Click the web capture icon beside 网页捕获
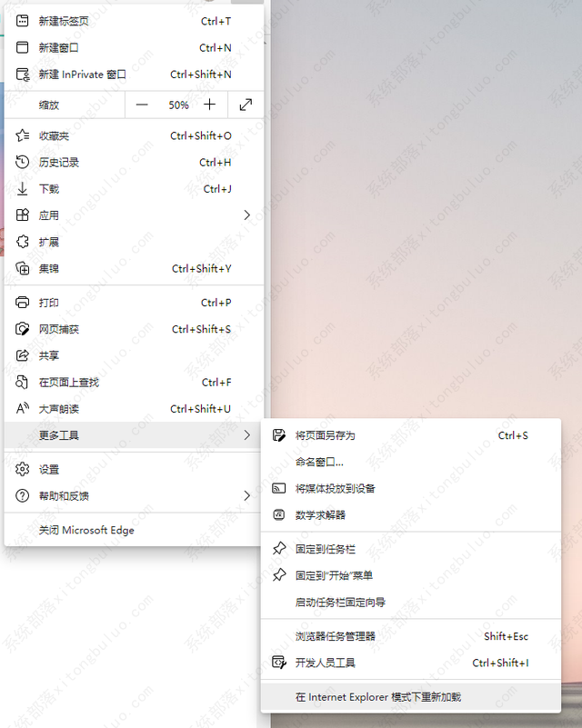 pos(23,329)
